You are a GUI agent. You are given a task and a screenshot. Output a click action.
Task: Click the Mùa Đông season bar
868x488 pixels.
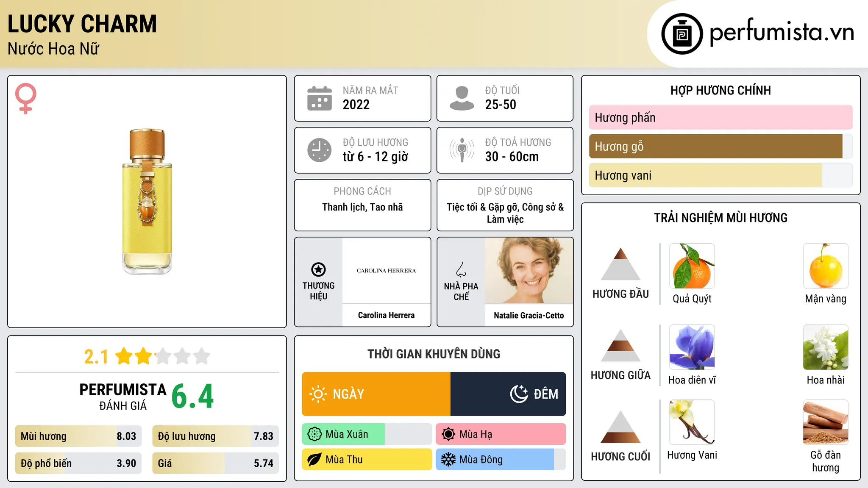501,460
